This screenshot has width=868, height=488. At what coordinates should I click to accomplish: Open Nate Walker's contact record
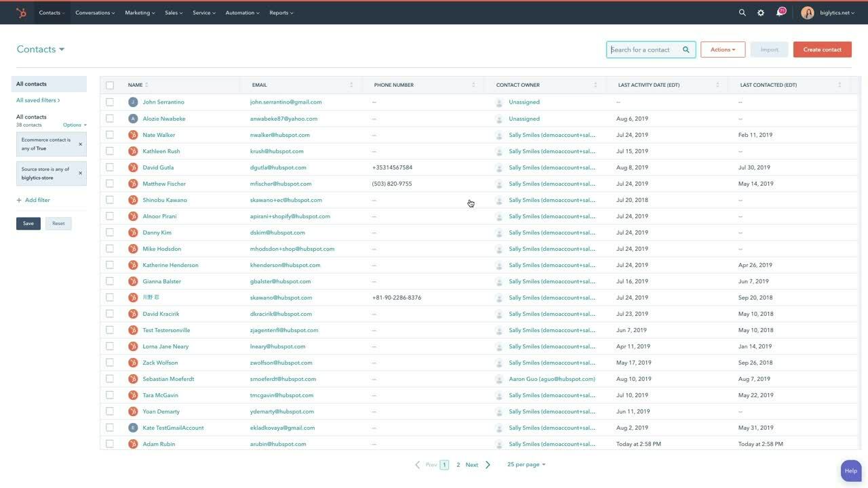(159, 135)
